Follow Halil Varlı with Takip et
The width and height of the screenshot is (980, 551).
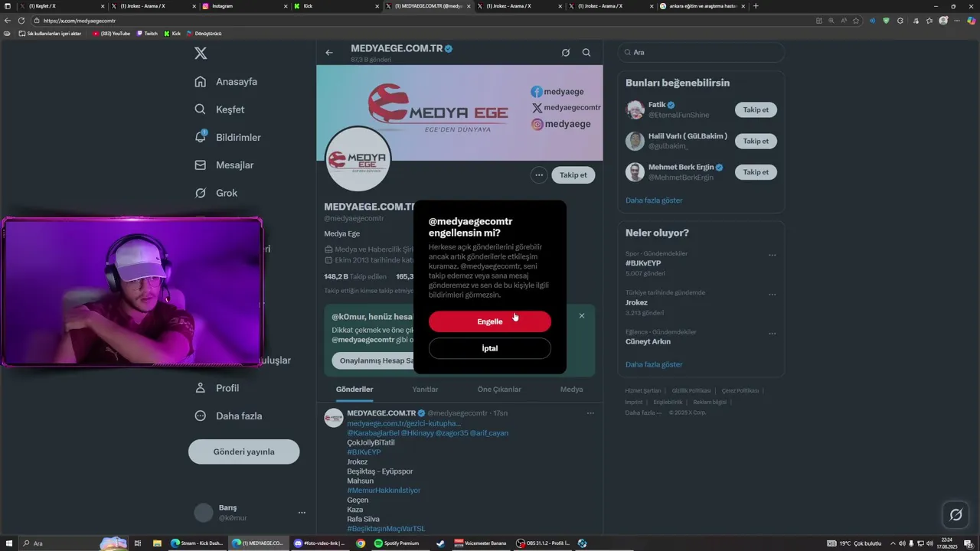pos(756,141)
